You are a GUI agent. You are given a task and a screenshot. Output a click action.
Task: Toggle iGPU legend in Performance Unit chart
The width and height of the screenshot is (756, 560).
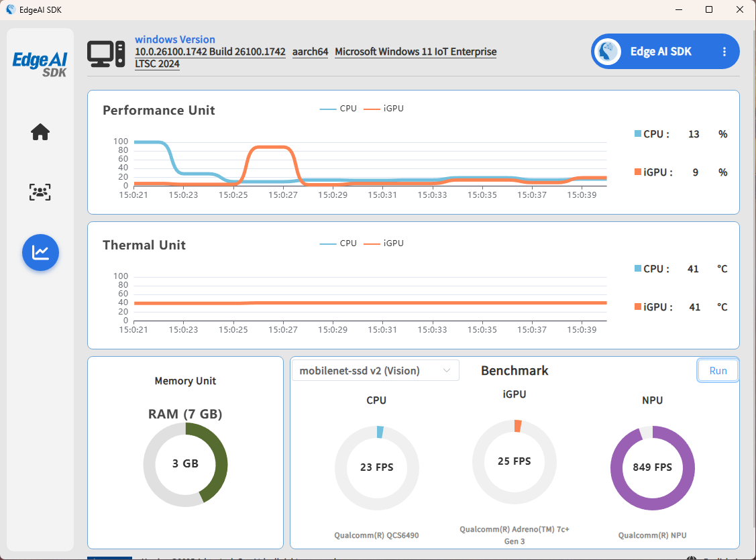383,109
